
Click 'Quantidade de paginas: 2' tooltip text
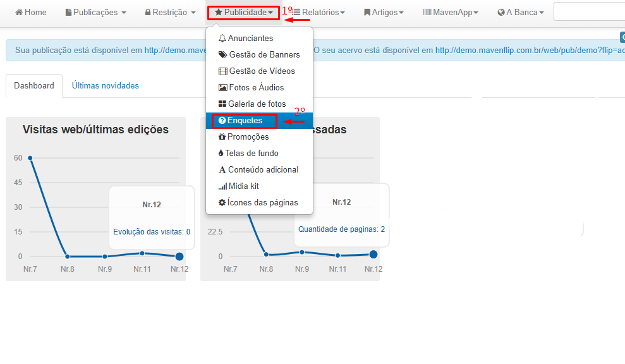[342, 229]
